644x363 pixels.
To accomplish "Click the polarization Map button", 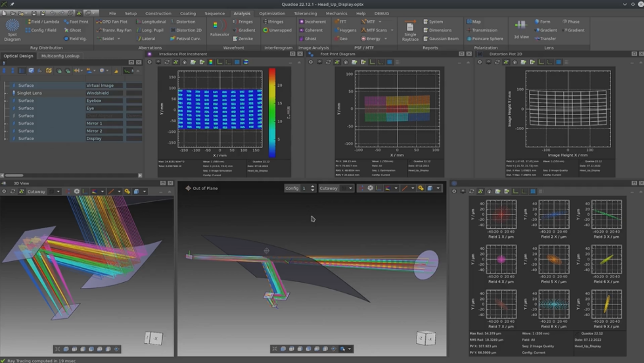I will click(474, 22).
